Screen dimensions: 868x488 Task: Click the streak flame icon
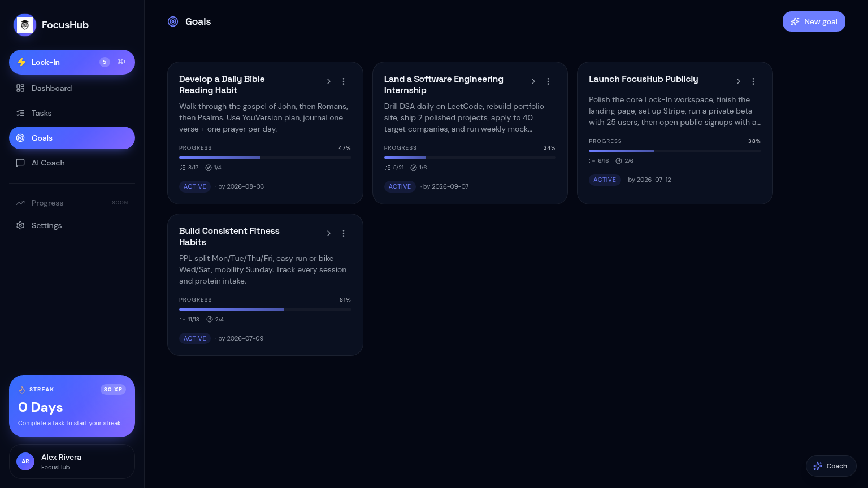point(22,390)
